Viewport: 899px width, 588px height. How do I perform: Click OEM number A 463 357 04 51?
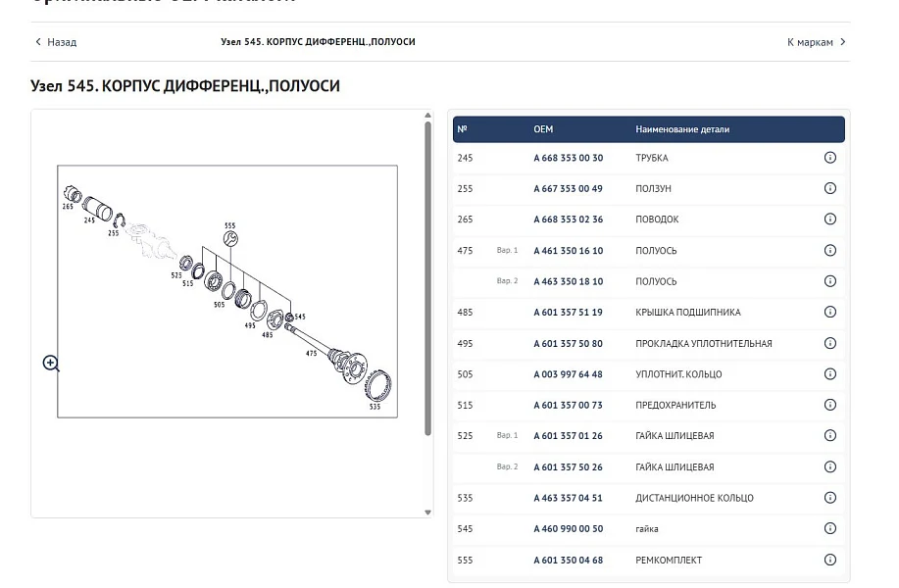coord(569,498)
